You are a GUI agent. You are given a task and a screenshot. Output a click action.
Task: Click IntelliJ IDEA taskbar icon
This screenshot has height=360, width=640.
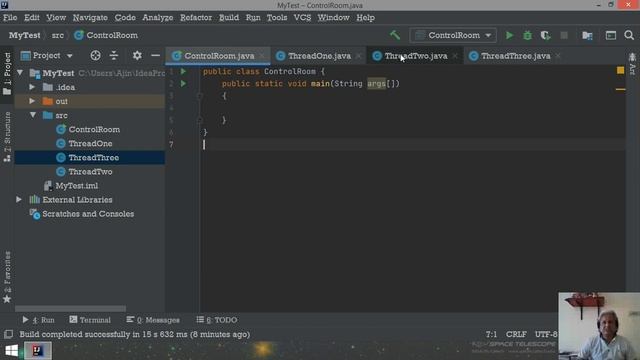(x=38, y=351)
